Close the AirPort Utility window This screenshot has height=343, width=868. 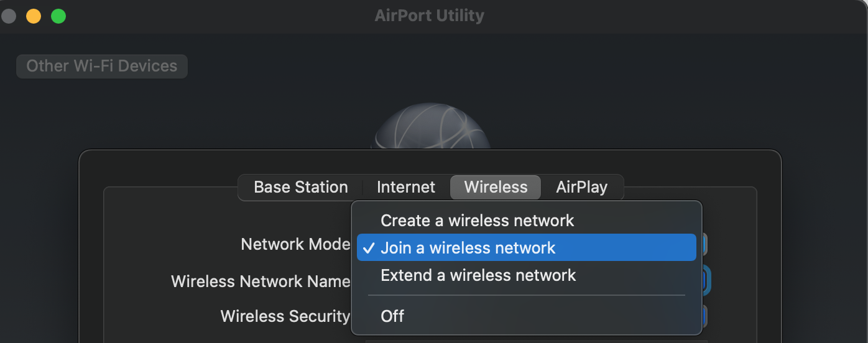(x=8, y=16)
